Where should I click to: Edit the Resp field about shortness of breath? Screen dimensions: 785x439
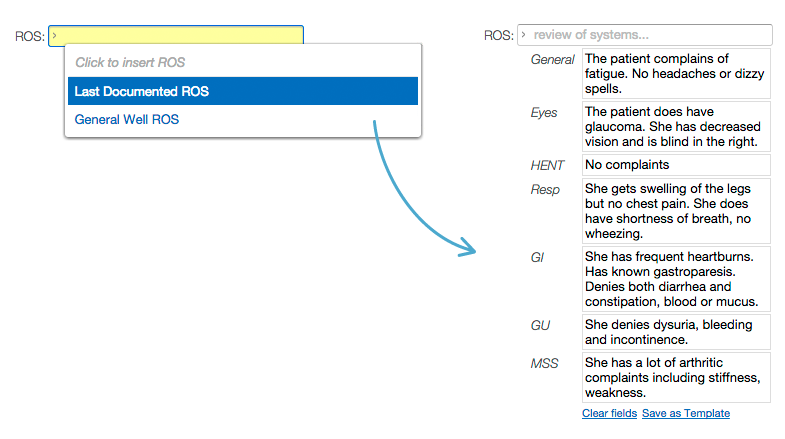click(676, 211)
